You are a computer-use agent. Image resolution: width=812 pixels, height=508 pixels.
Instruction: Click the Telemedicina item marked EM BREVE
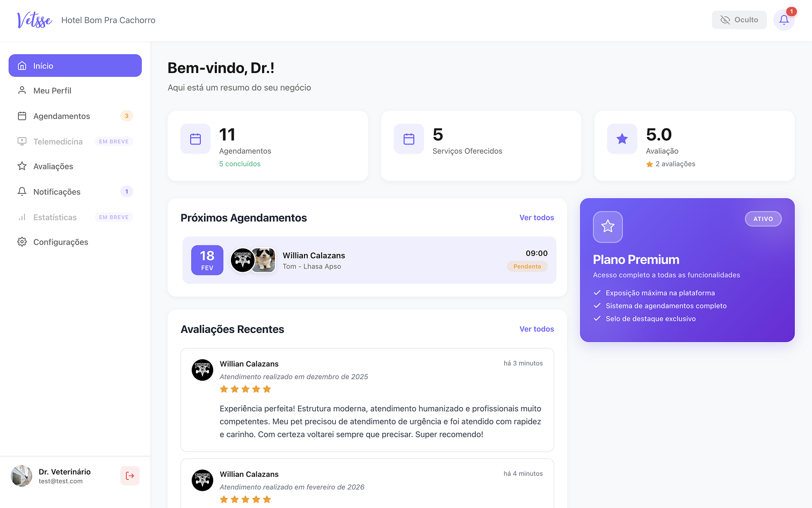57,141
